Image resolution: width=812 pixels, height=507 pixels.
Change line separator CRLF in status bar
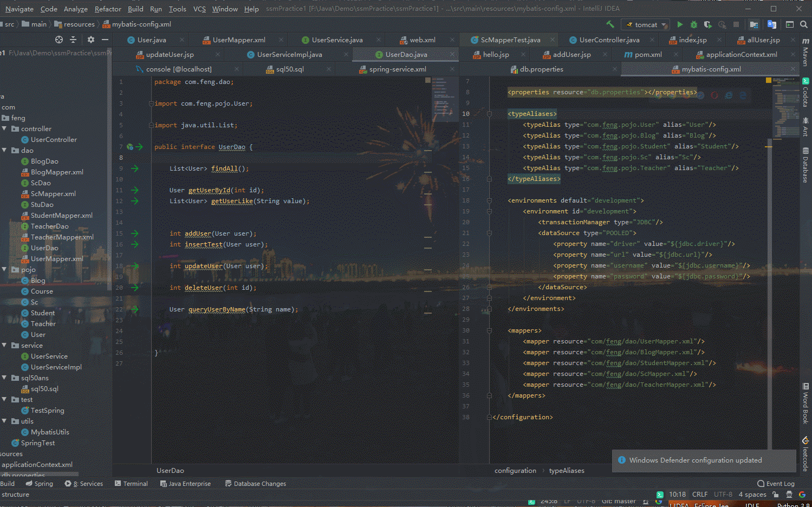click(699, 495)
